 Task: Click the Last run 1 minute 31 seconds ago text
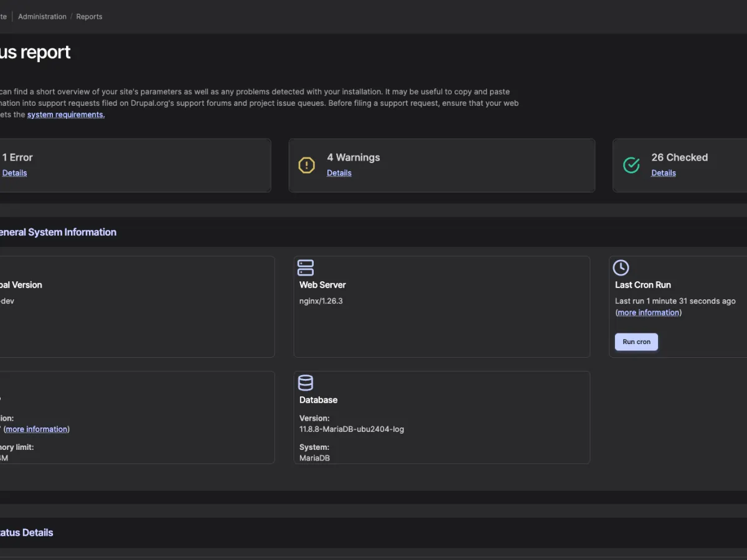[x=675, y=301]
